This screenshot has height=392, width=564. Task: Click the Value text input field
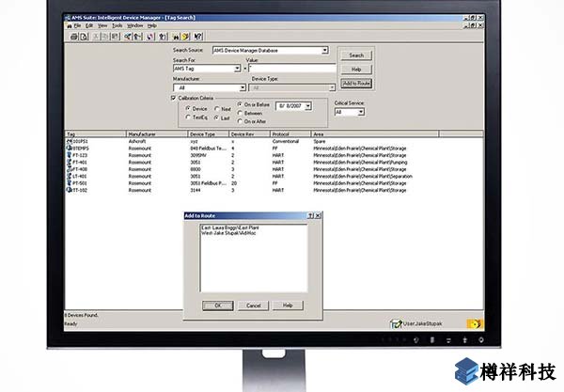pyautogui.click(x=291, y=69)
